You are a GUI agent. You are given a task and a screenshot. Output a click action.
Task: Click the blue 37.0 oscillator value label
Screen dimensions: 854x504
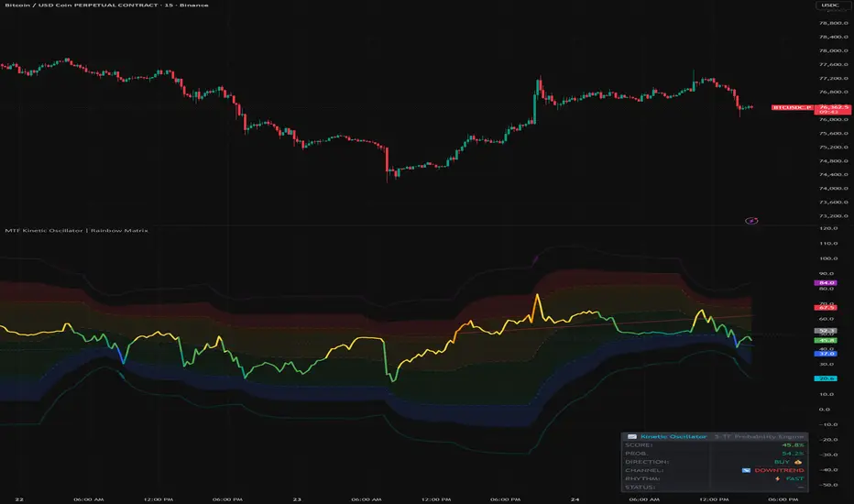pyautogui.click(x=826, y=354)
